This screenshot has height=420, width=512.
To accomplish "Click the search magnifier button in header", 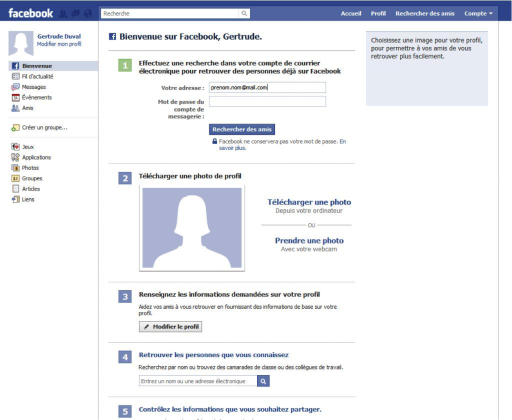I will (x=244, y=13).
